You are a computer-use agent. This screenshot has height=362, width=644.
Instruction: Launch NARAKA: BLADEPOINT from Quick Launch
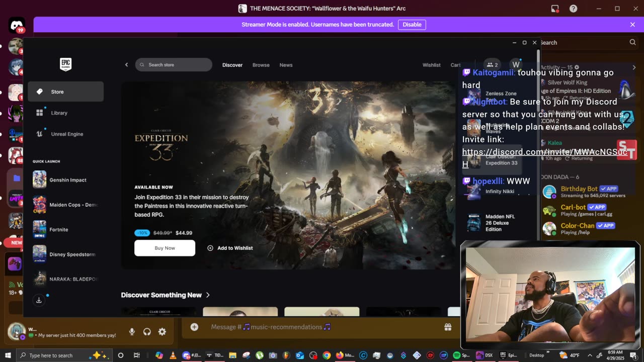pos(66,279)
